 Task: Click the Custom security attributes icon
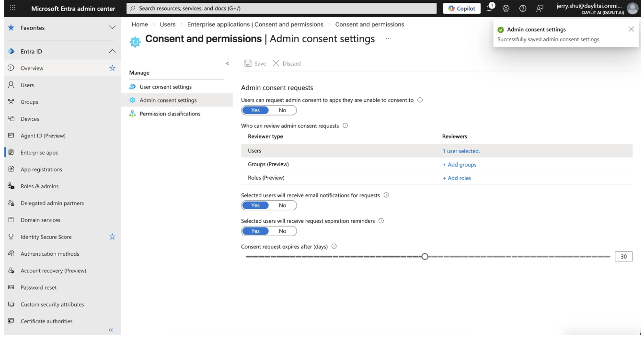[11, 305]
